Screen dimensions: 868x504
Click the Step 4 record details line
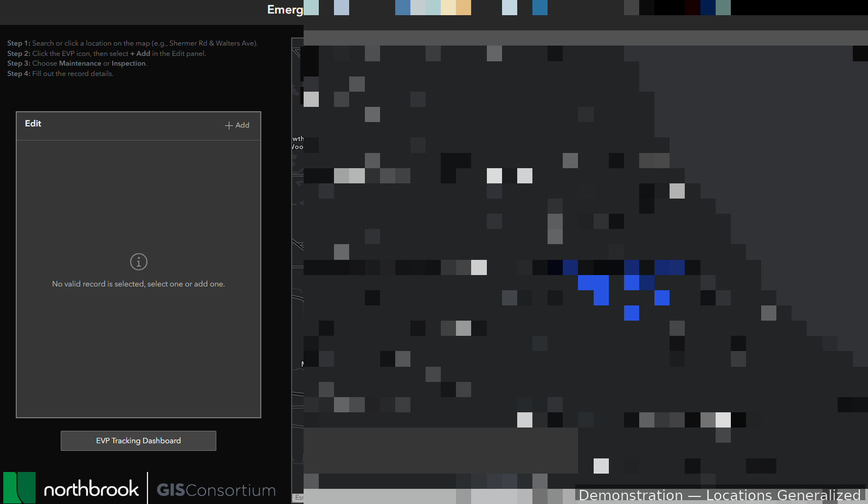click(x=60, y=74)
